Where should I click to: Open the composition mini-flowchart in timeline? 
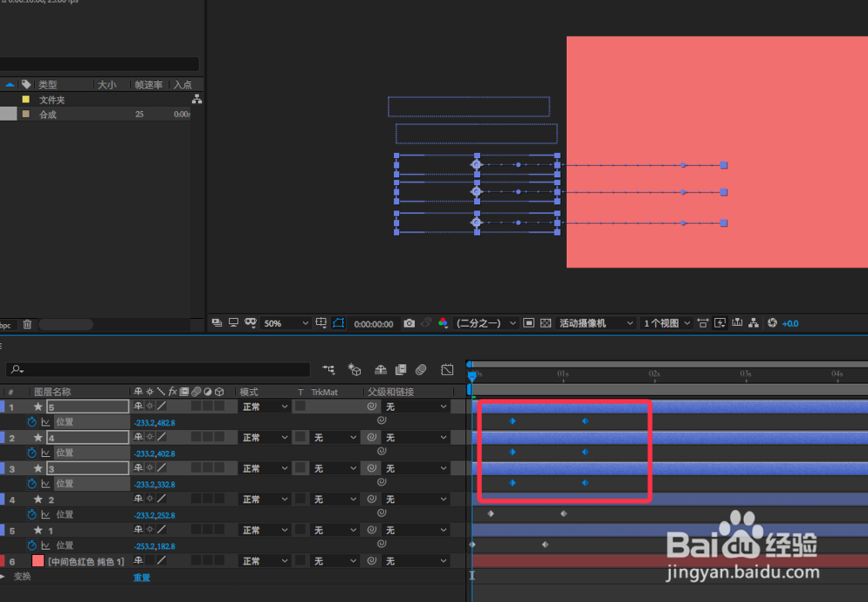329,369
